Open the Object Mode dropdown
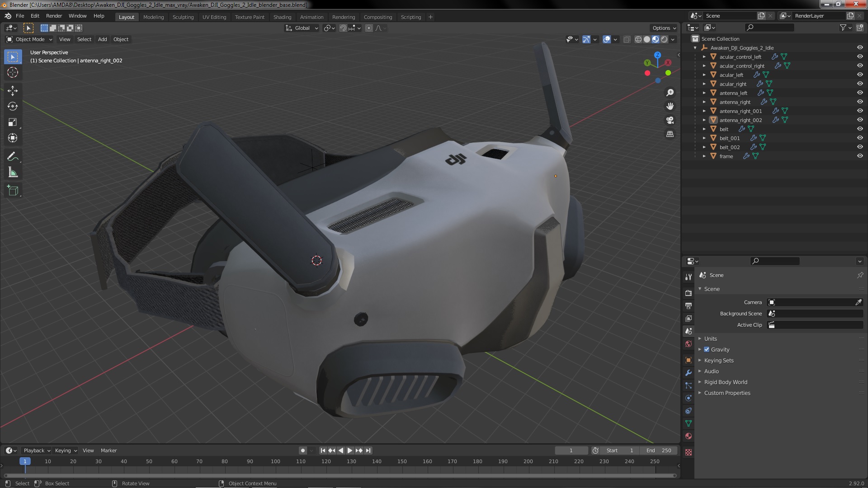Viewport: 868px width, 488px height. pos(29,39)
